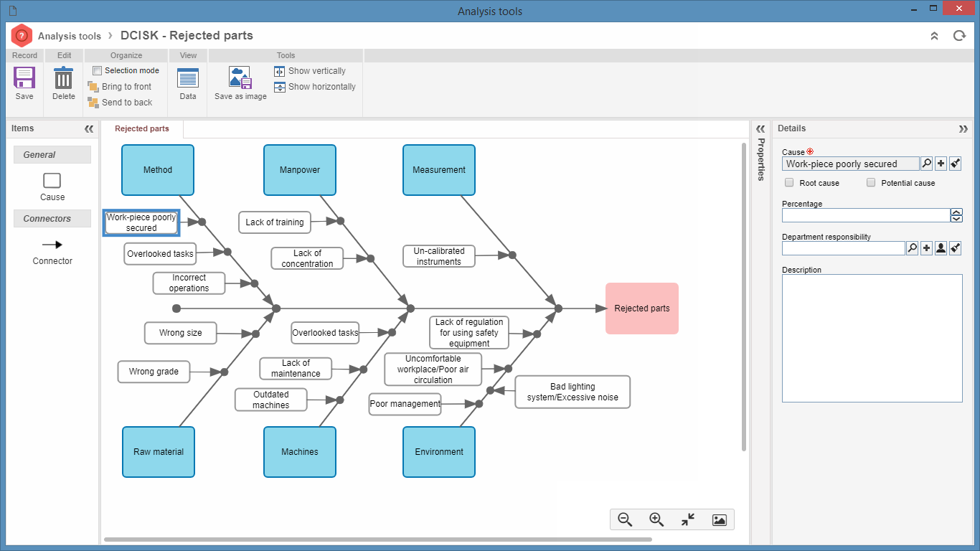Click the Percentage input field

click(x=866, y=215)
